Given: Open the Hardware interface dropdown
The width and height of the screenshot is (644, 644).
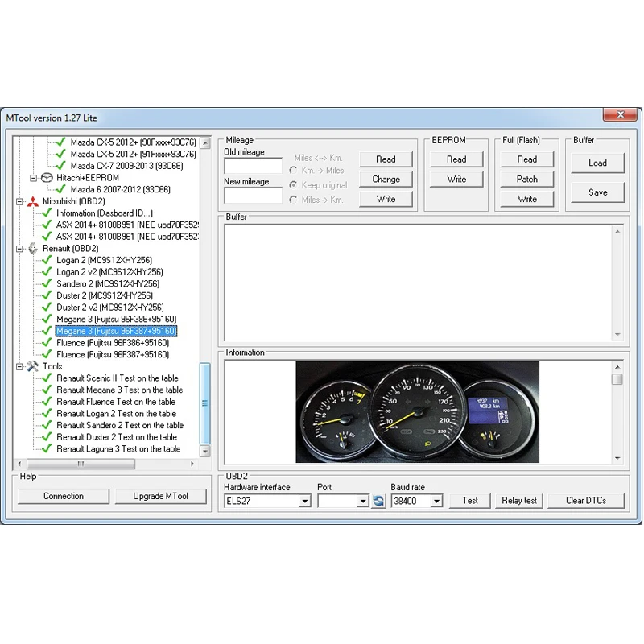Looking at the screenshot, I should coord(304,501).
